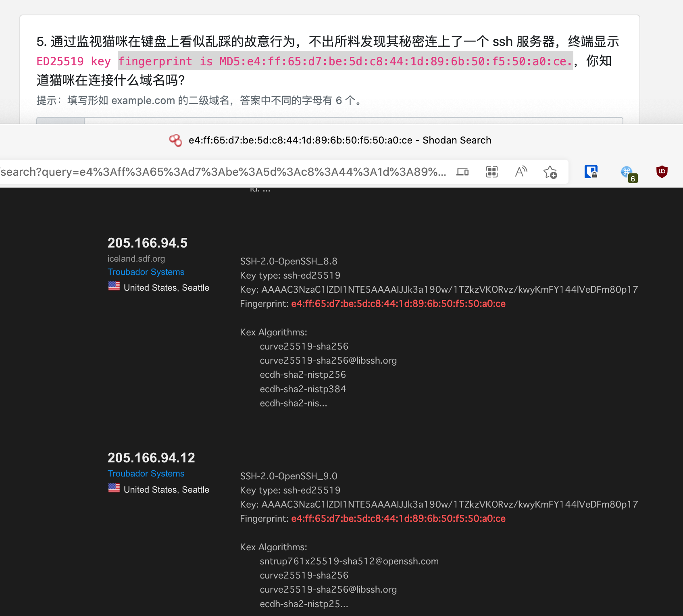This screenshot has width=683, height=616.
Task: Open the uBlock Origin shield icon
Action: [662, 172]
